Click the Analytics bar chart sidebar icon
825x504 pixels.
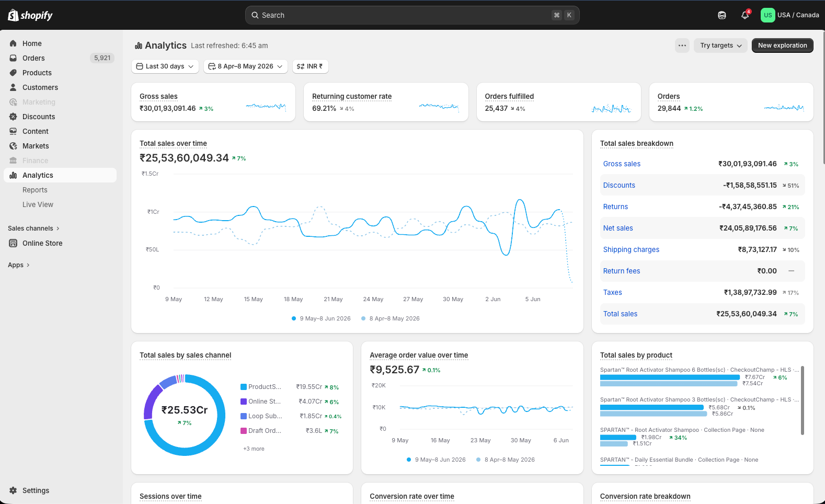click(13, 175)
